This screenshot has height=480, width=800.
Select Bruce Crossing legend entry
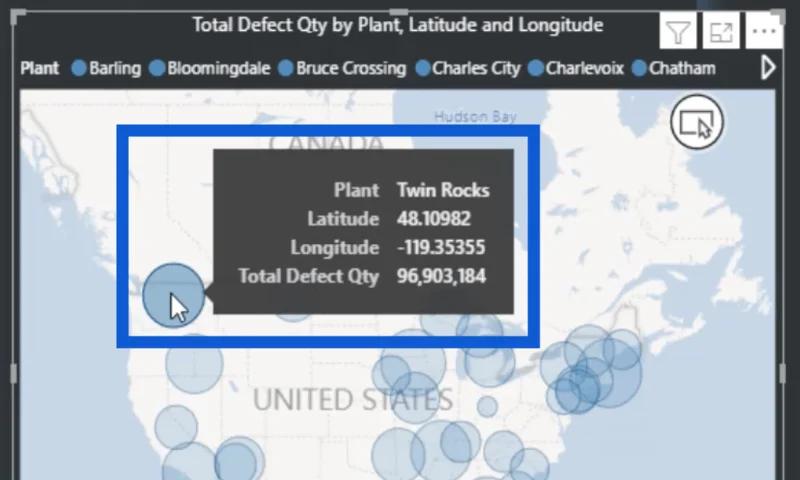342,68
